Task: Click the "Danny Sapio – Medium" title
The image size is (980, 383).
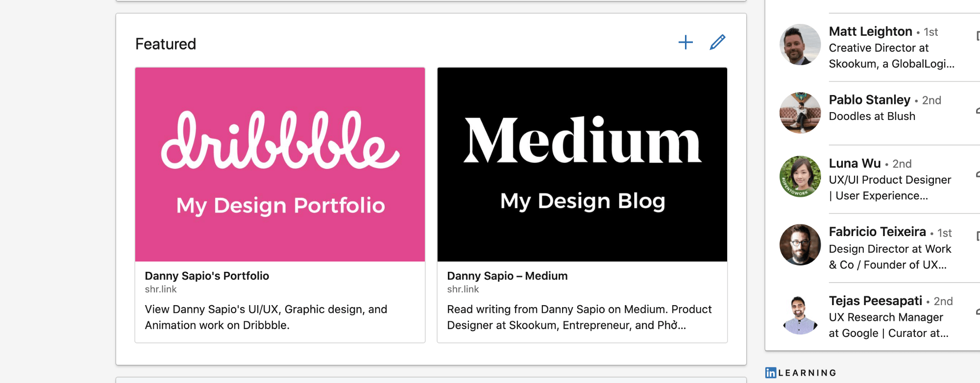Action: [507, 276]
